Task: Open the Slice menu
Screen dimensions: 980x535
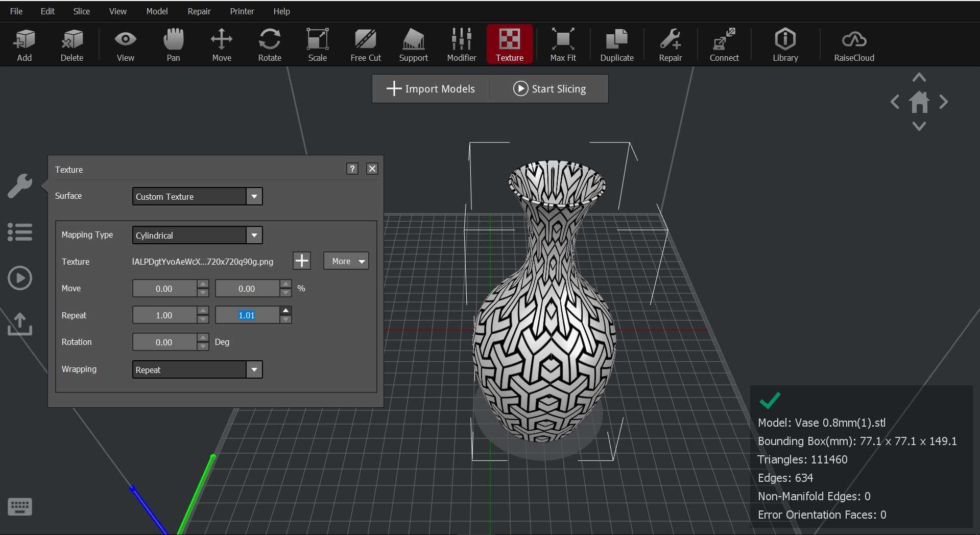Action: pos(81,11)
